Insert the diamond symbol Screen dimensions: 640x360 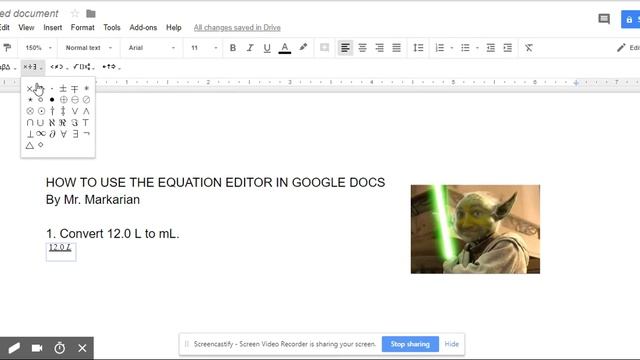tap(40, 144)
